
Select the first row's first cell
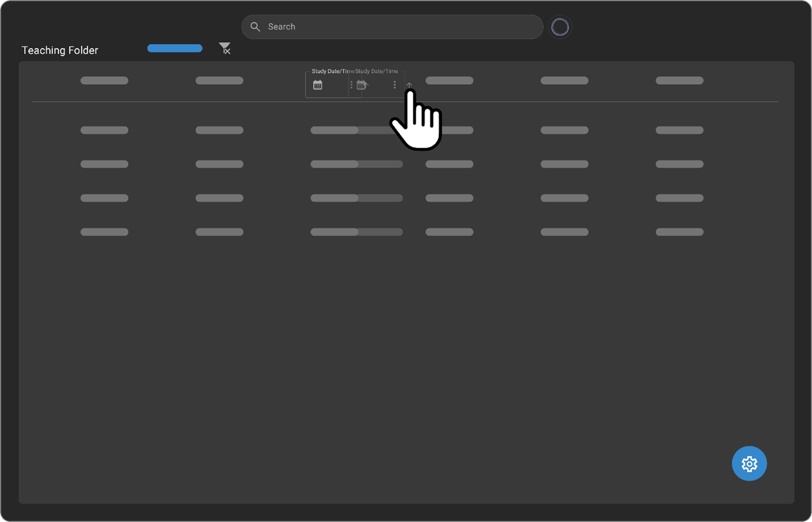point(104,131)
